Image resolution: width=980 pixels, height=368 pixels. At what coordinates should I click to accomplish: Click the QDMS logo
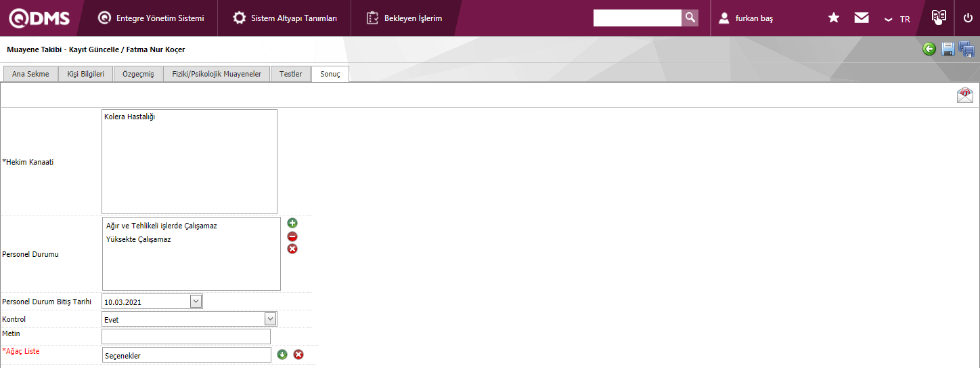point(39,18)
